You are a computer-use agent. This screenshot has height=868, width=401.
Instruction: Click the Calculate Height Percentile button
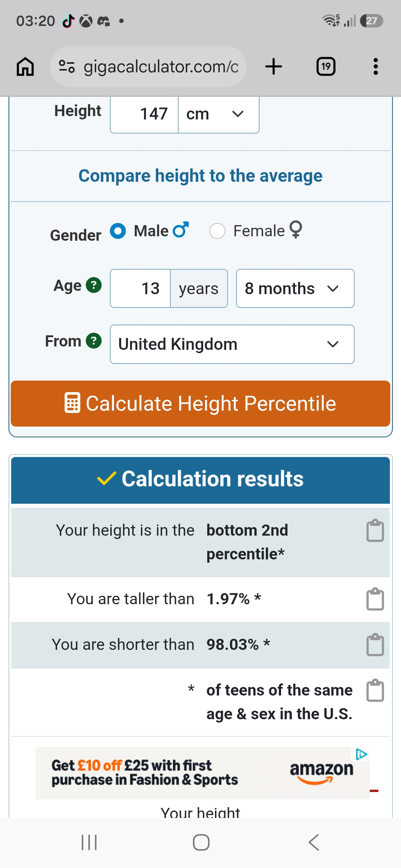click(200, 404)
